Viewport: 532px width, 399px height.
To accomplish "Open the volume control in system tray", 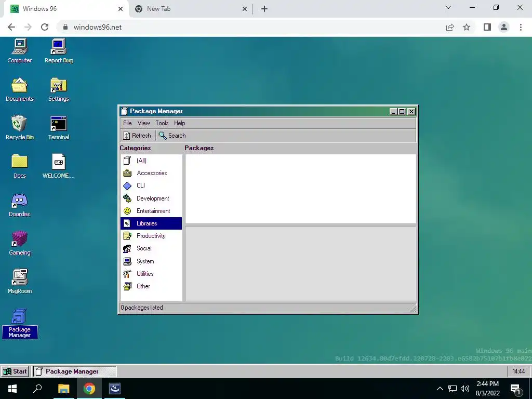I will pyautogui.click(x=465, y=389).
